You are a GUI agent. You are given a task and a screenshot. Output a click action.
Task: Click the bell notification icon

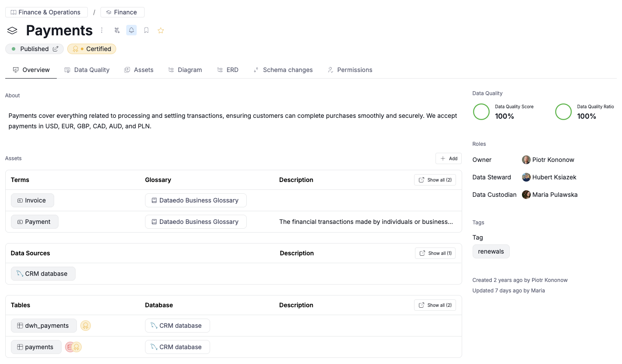[x=131, y=30]
